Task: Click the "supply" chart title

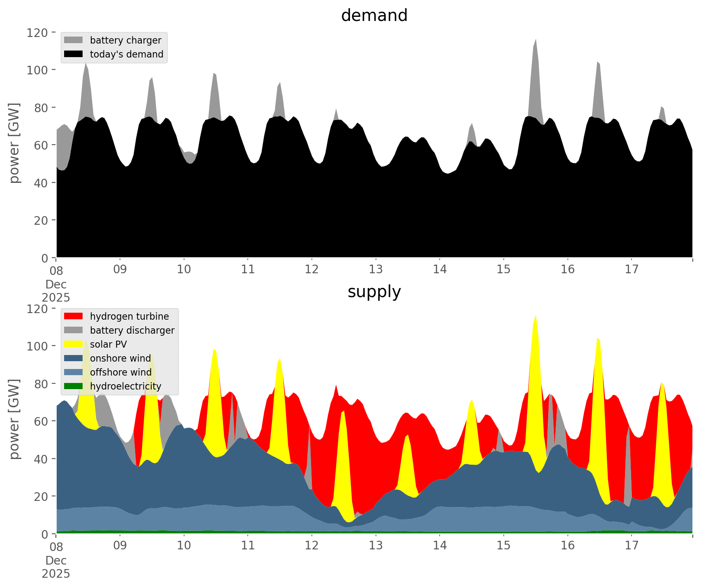Action: pos(374,292)
